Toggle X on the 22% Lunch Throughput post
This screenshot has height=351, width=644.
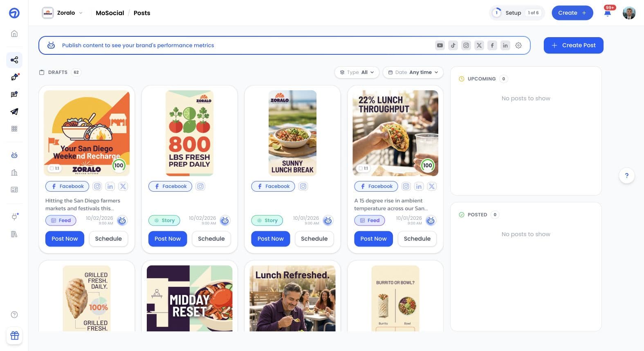point(432,186)
